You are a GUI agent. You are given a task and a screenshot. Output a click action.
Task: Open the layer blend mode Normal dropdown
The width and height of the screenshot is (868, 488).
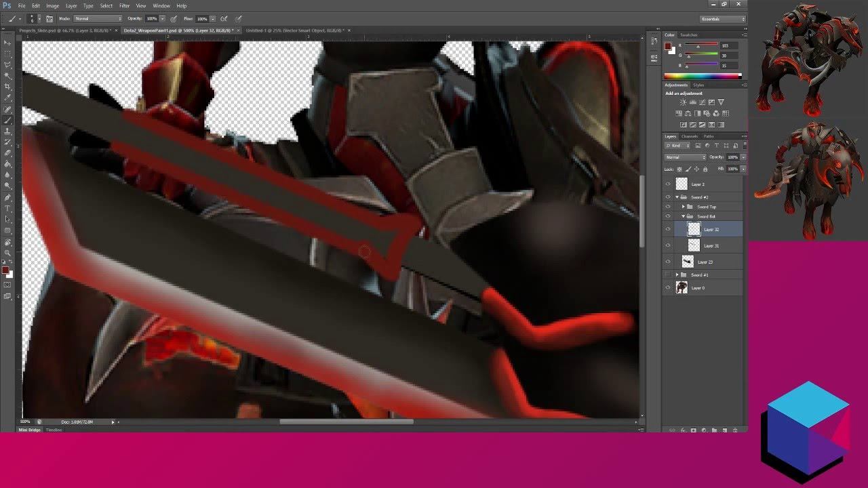coord(685,157)
